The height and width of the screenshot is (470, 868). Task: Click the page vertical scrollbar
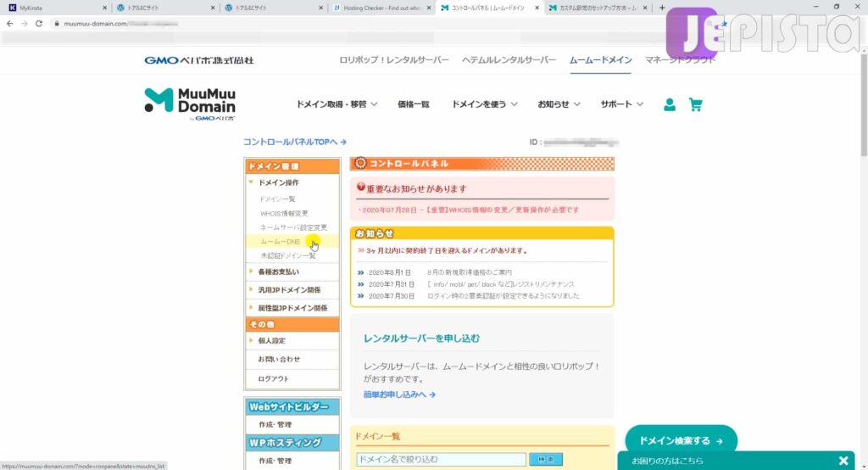pos(864,104)
